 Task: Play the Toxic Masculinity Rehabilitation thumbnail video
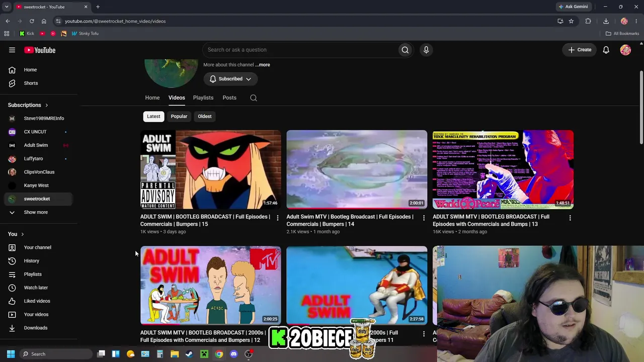click(503, 170)
